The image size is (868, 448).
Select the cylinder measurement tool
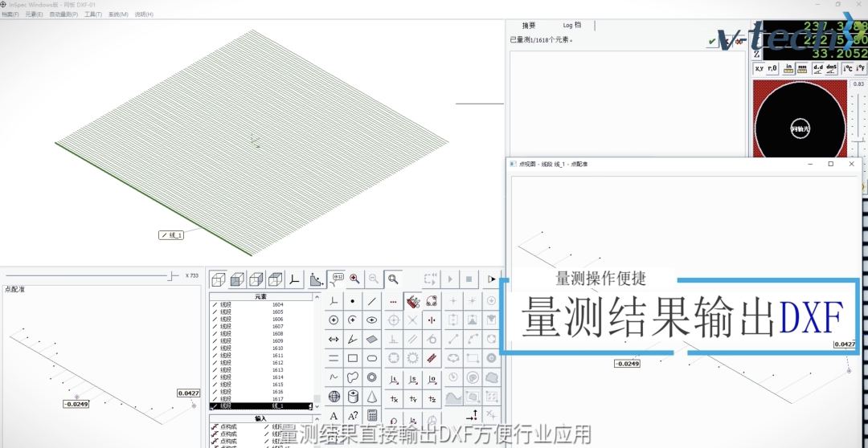tap(353, 396)
